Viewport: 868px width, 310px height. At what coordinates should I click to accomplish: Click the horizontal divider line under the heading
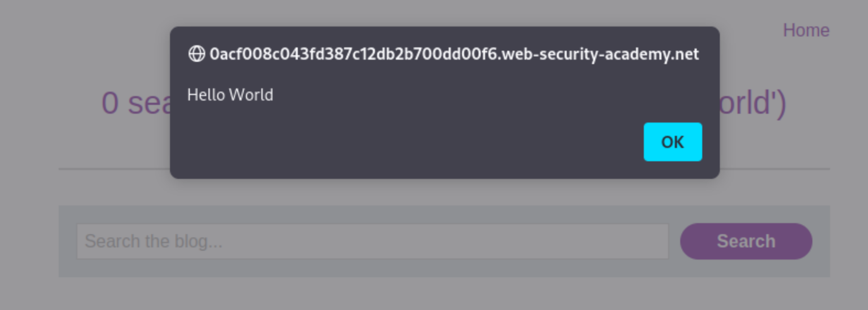click(x=114, y=169)
